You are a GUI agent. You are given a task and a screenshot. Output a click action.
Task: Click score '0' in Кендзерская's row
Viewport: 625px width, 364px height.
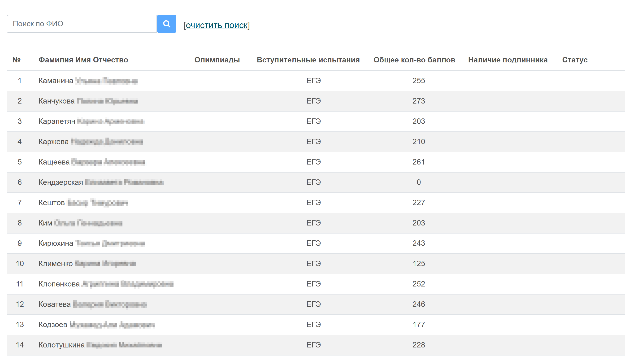419,182
